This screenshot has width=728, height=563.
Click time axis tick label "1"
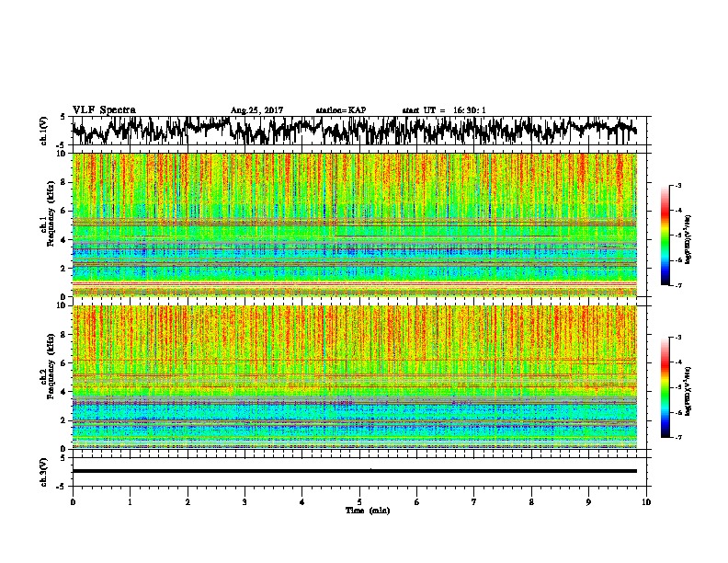(130, 502)
